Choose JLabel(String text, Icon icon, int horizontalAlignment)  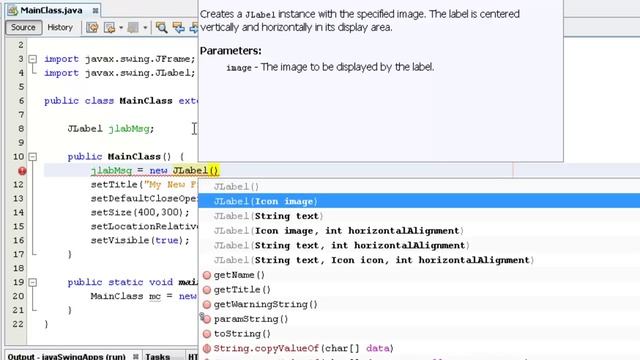point(419,260)
